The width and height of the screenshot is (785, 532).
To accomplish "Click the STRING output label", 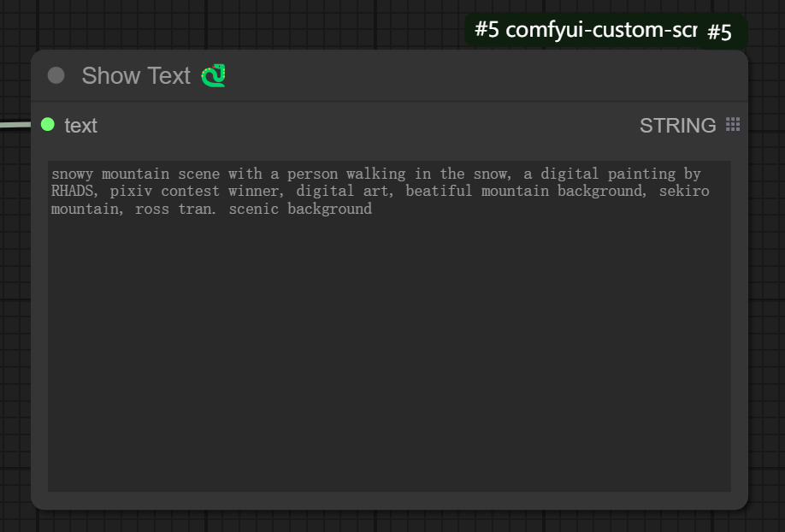I will (677, 125).
